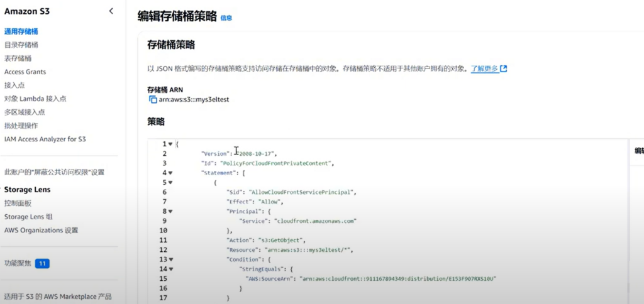This screenshot has height=304, width=644.
Task: Open IAM Access Analyzer for S3
Action: tap(45, 139)
